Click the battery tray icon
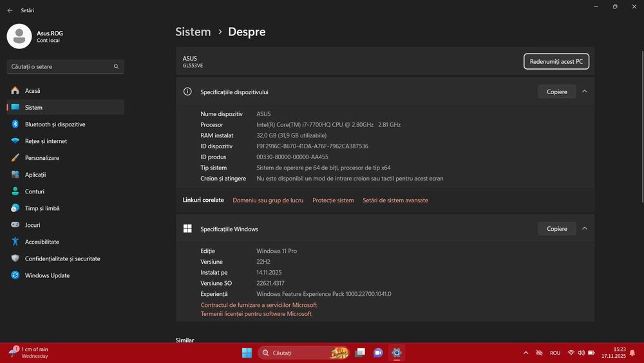 click(x=591, y=353)
